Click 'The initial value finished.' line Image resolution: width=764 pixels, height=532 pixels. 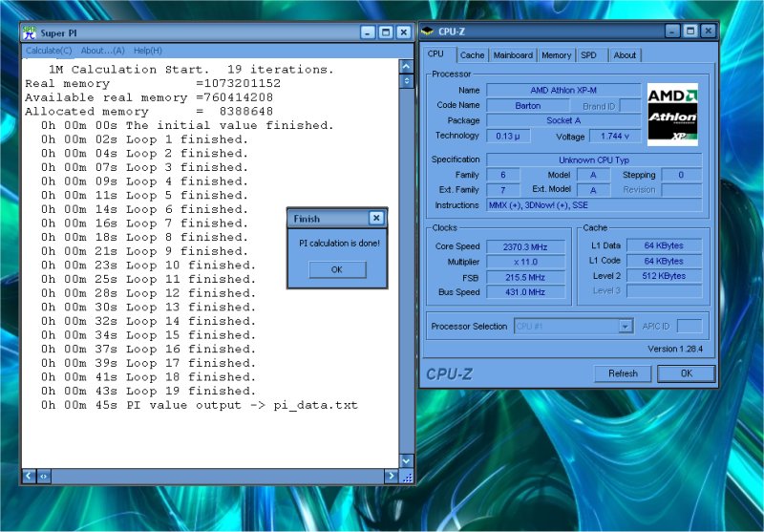pyautogui.click(x=187, y=125)
